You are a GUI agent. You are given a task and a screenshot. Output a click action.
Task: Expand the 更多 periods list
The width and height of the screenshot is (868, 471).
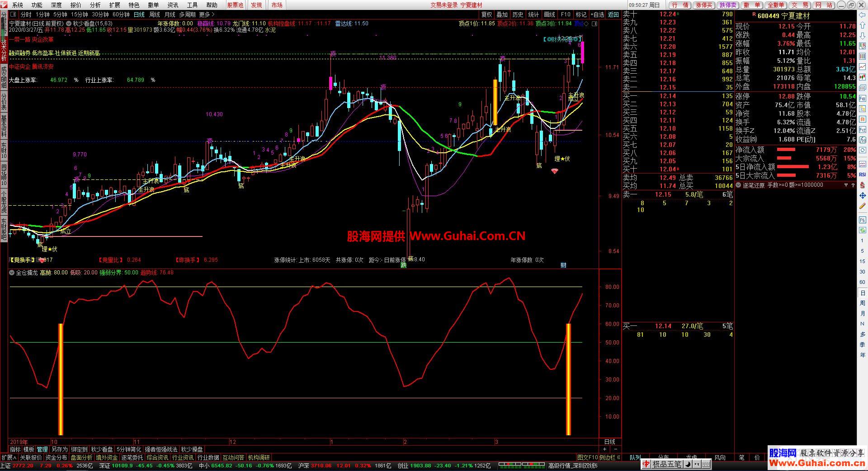(207, 14)
